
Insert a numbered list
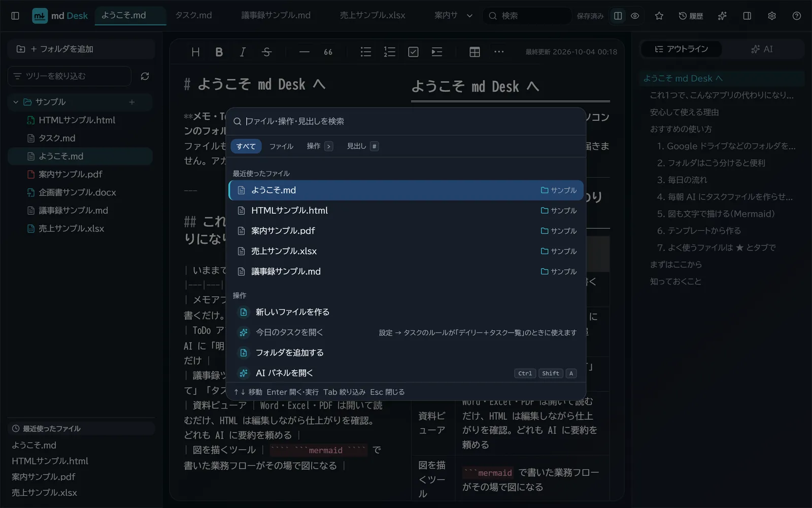click(390, 52)
